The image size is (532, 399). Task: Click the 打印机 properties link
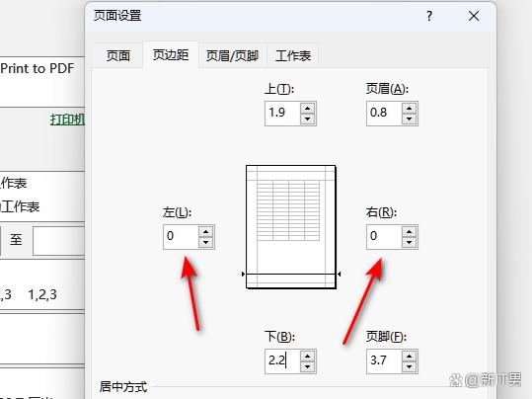[x=67, y=120]
